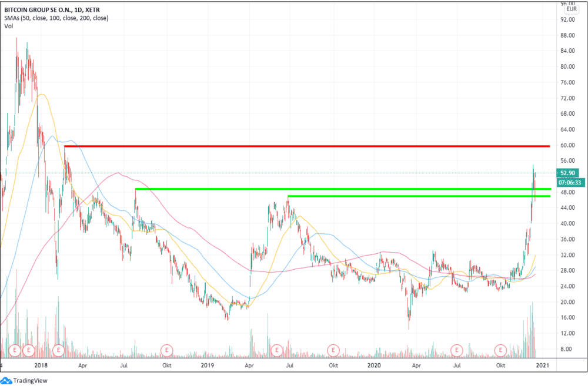Viewport: 588px width, 389px height.
Task: Select the lower green horizontal line
Action: tap(419, 196)
